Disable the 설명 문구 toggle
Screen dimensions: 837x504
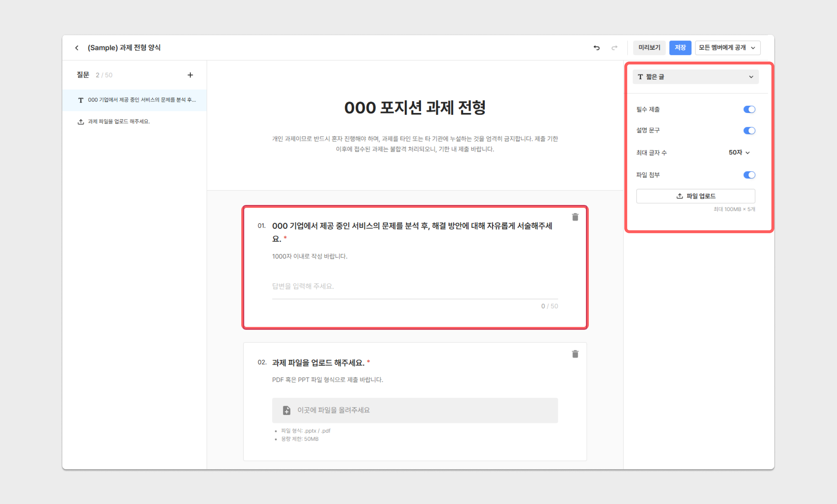click(749, 131)
